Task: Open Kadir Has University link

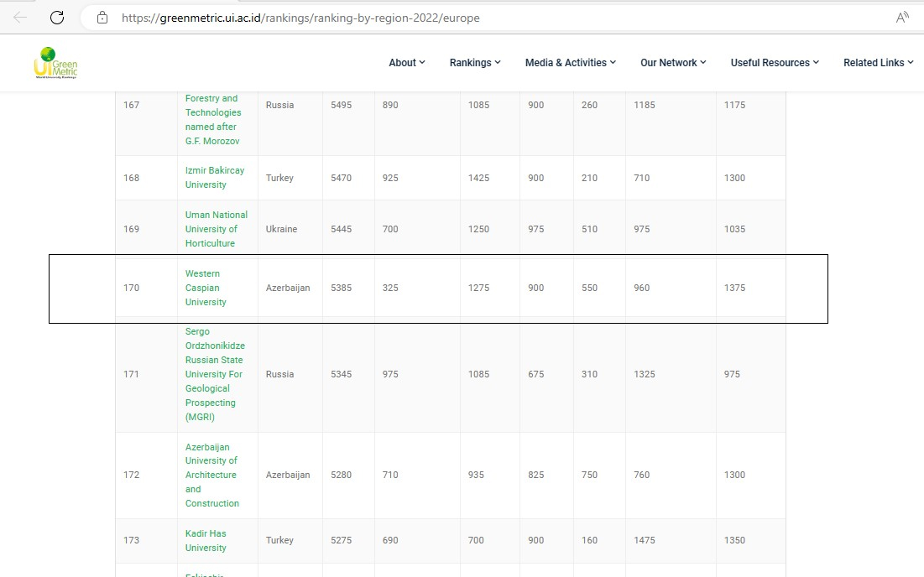Action: 206,540
